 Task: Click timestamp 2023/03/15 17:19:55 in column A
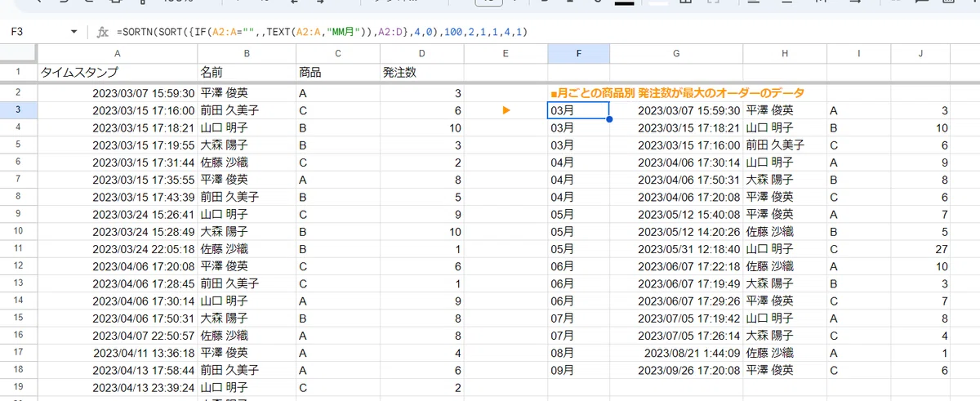[143, 145]
